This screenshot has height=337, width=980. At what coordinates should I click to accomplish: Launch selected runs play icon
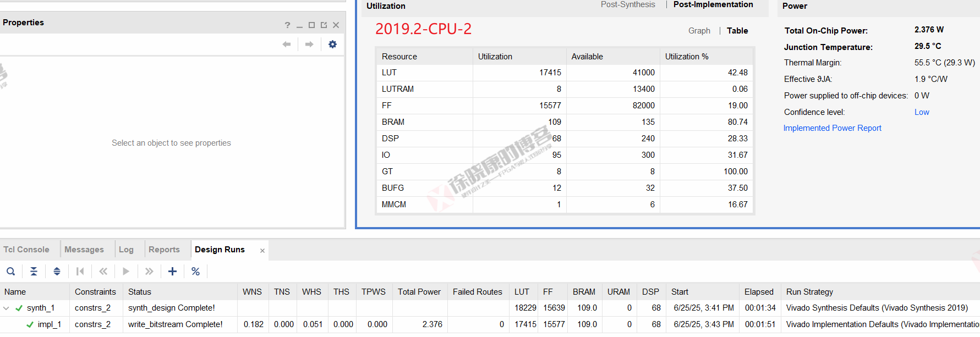126,272
